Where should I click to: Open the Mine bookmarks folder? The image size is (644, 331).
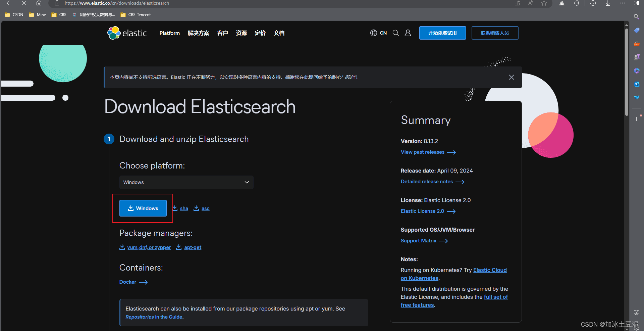tap(38, 15)
